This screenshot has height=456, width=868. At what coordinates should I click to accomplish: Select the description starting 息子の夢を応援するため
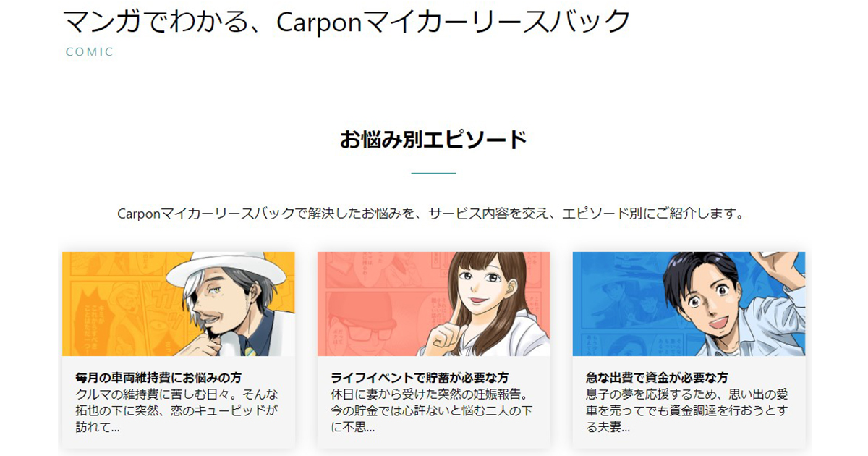[687, 411]
